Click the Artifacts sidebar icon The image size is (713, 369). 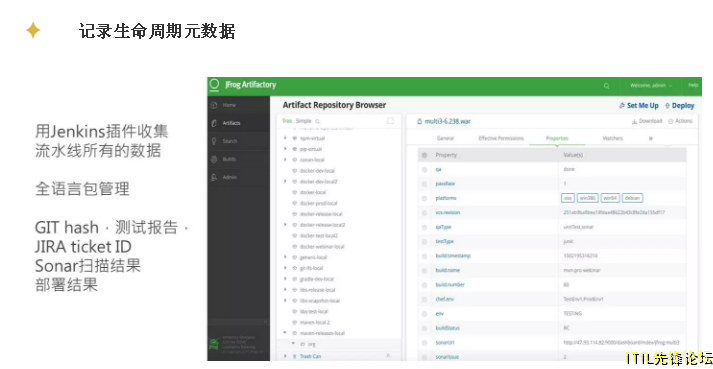[214, 123]
